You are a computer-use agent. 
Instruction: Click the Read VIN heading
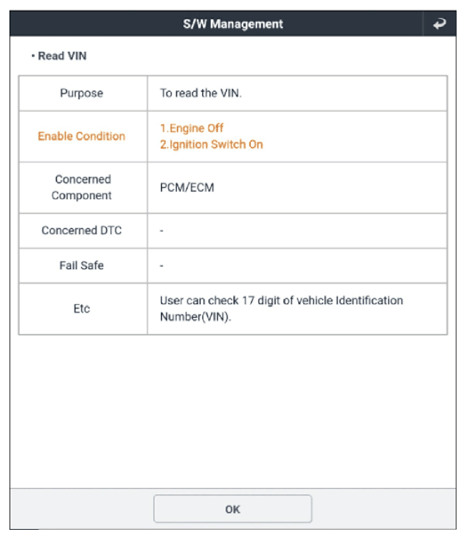(59, 56)
